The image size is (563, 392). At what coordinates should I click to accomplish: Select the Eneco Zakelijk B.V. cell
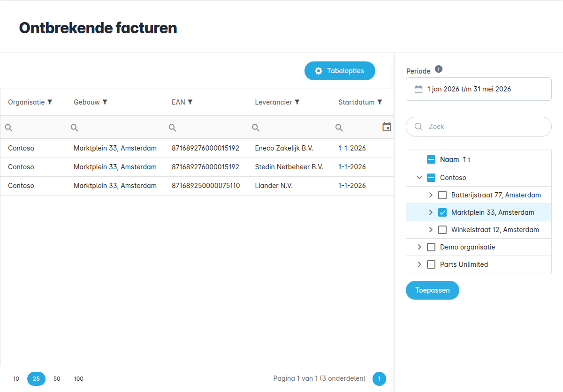coord(289,148)
